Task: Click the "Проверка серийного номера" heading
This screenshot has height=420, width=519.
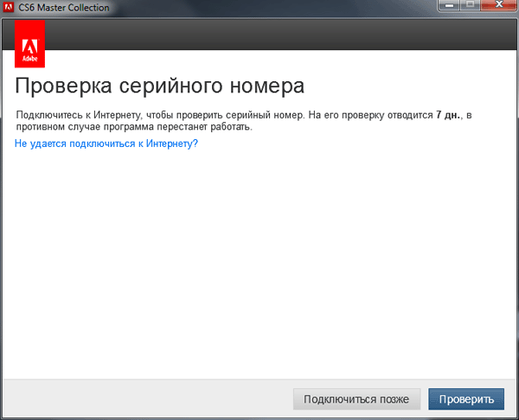Action: pyautogui.click(x=159, y=86)
